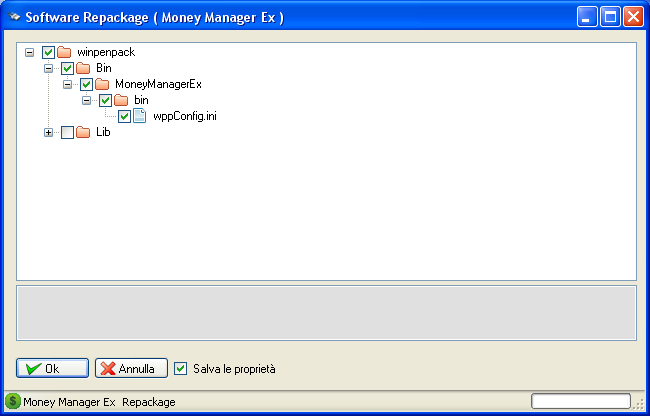Click the wppConfig.ini file icon

(140, 116)
